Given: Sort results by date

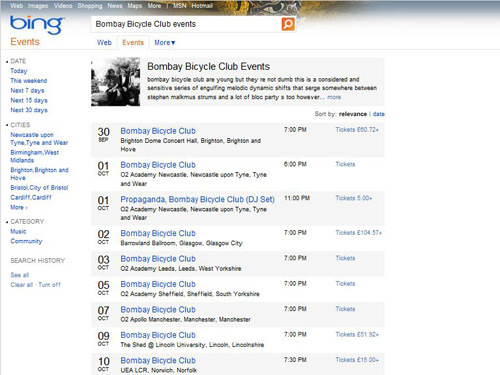Looking at the screenshot, I should (x=378, y=114).
